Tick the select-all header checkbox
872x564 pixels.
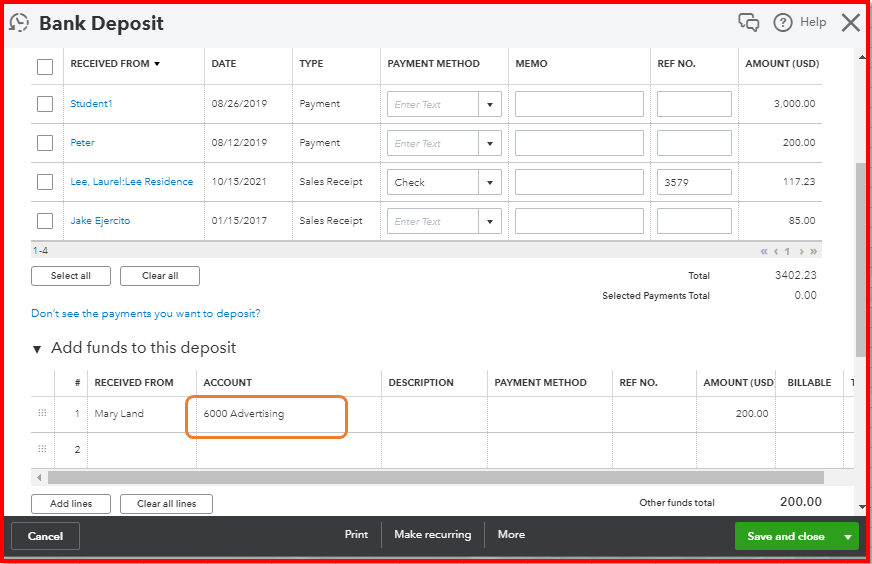click(x=45, y=67)
